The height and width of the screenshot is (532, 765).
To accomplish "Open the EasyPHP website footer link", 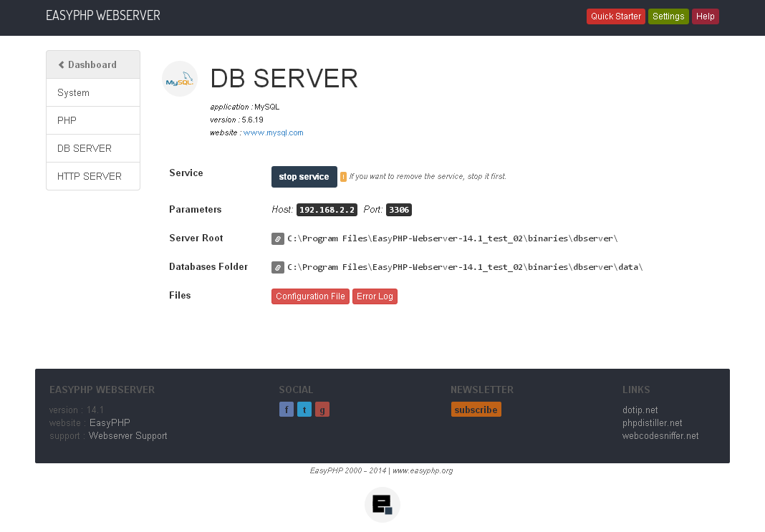I will pyautogui.click(x=110, y=422).
